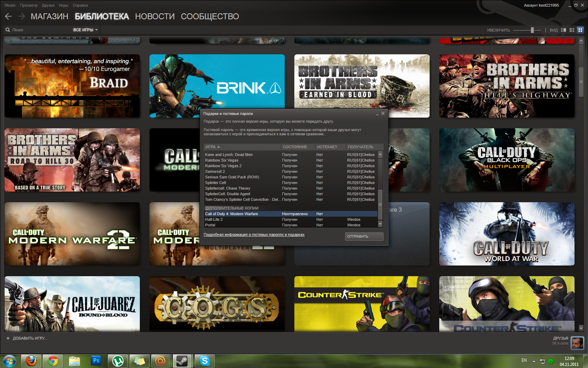Launch Firefox from the taskbar

click(x=31, y=361)
